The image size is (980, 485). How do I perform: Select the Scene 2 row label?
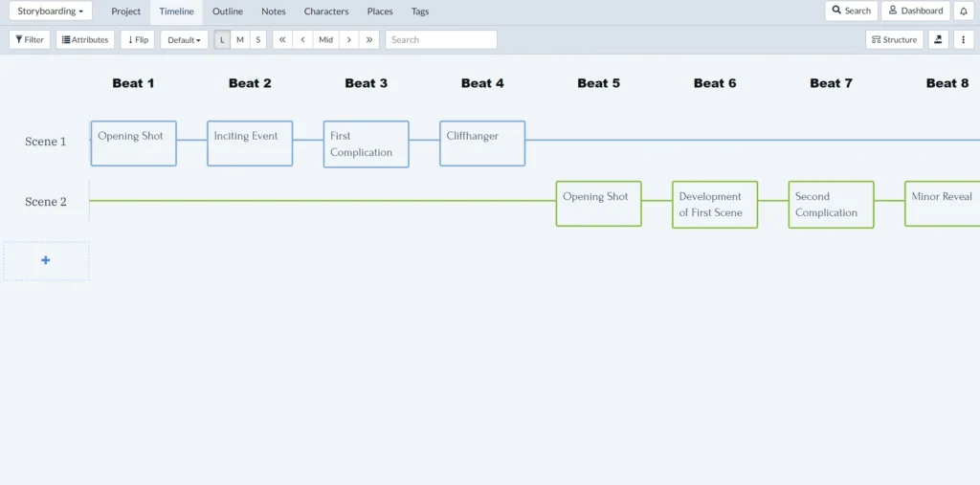point(46,202)
